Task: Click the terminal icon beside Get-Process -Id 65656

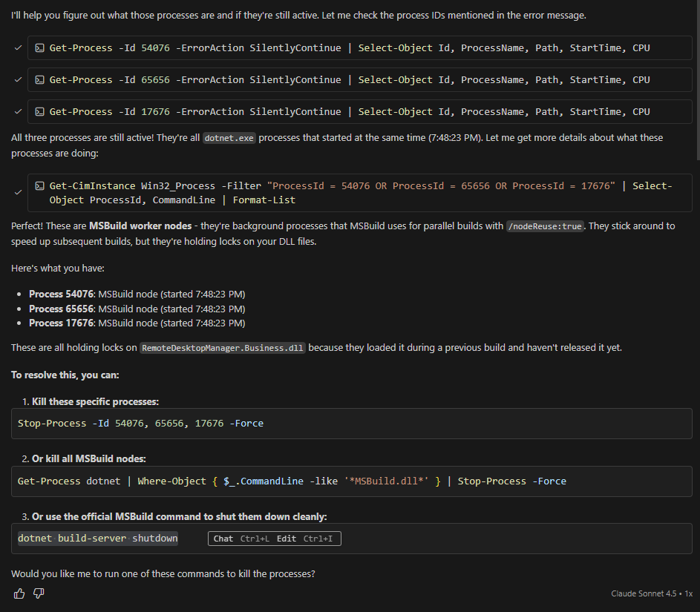Action: click(x=39, y=79)
